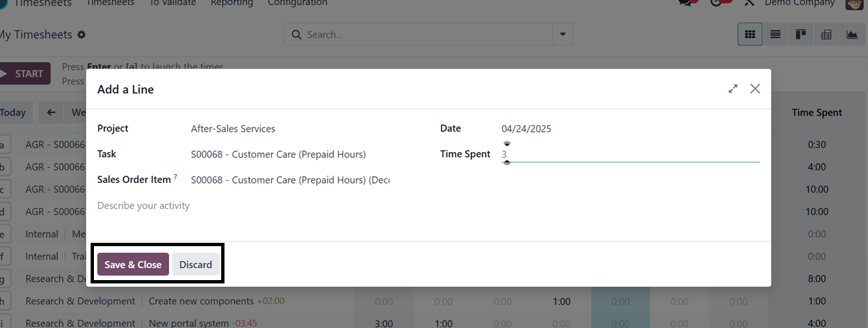868x328 pixels.
Task: Open the discuss messages icon
Action: click(x=685, y=3)
